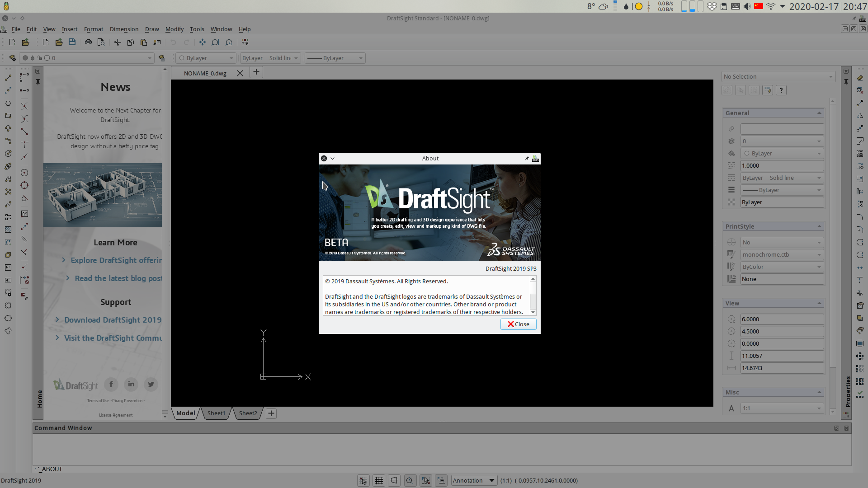Click the Print icon in the toolbar

coord(89,42)
